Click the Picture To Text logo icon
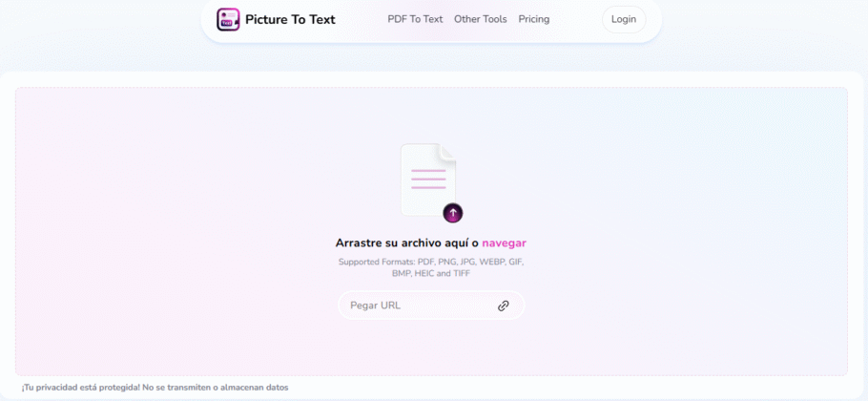868x401 pixels. pos(228,19)
